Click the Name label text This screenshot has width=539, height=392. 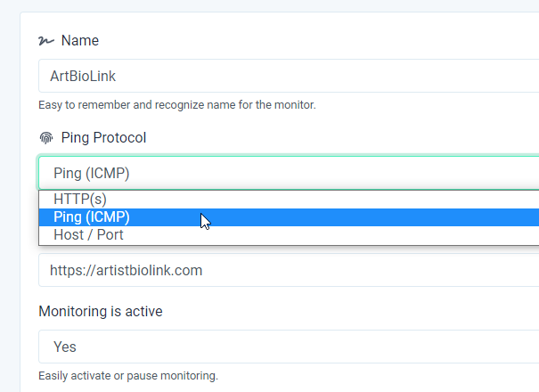click(80, 41)
